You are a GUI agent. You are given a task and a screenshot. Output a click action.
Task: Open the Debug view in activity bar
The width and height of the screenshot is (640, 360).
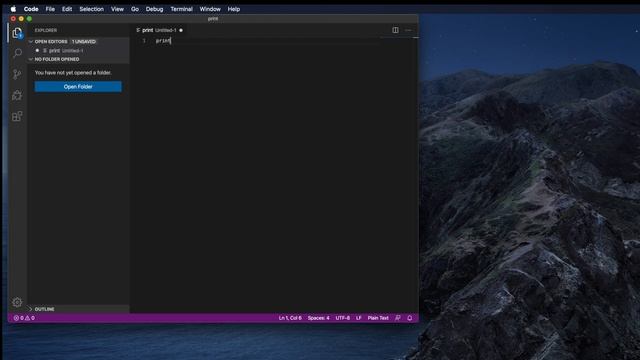tap(17, 96)
